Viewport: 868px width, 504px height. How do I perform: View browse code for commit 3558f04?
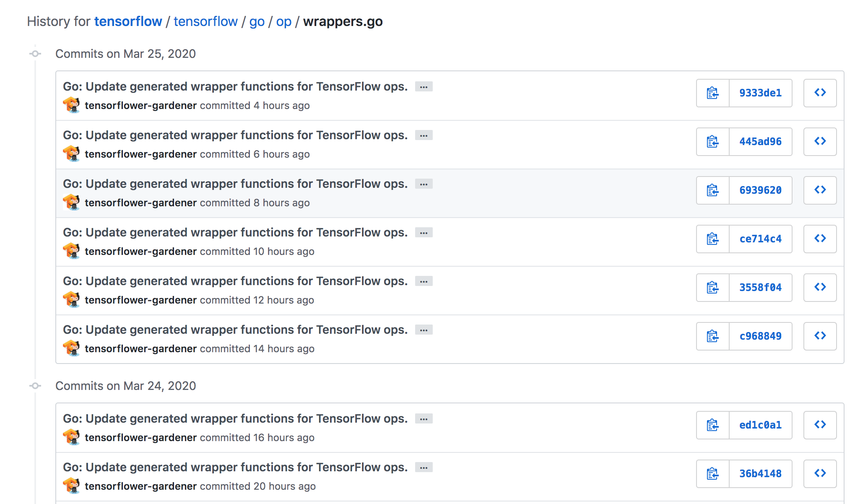[819, 287]
